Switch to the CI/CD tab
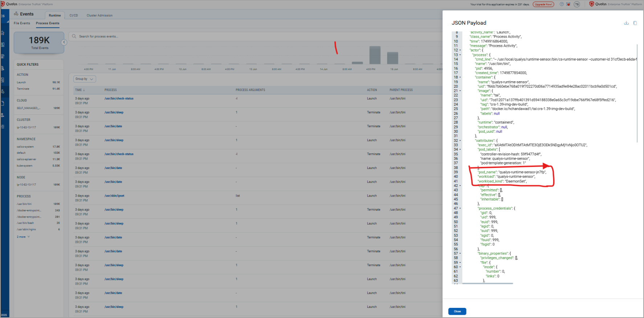Image resolution: width=644 pixels, height=318 pixels. (74, 15)
